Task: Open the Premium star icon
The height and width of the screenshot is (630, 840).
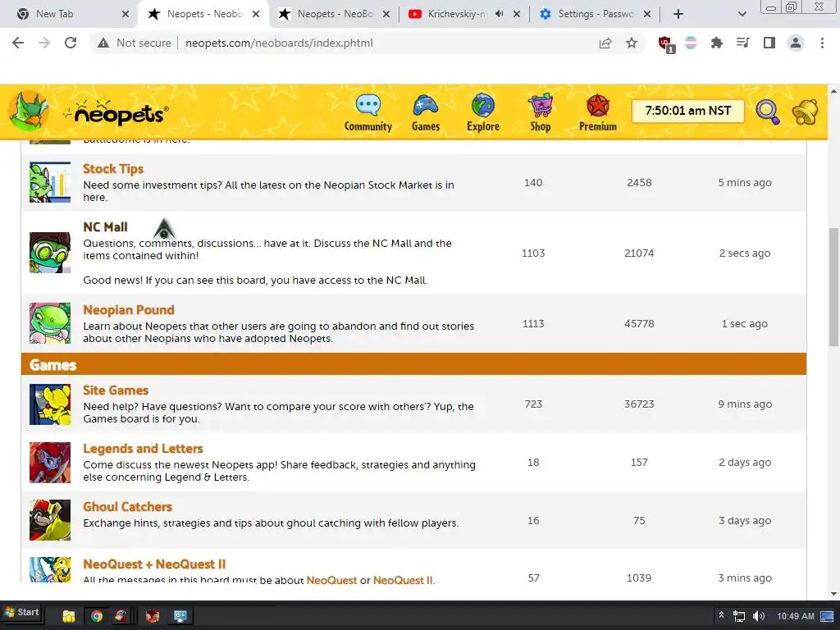Action: pyautogui.click(x=598, y=105)
